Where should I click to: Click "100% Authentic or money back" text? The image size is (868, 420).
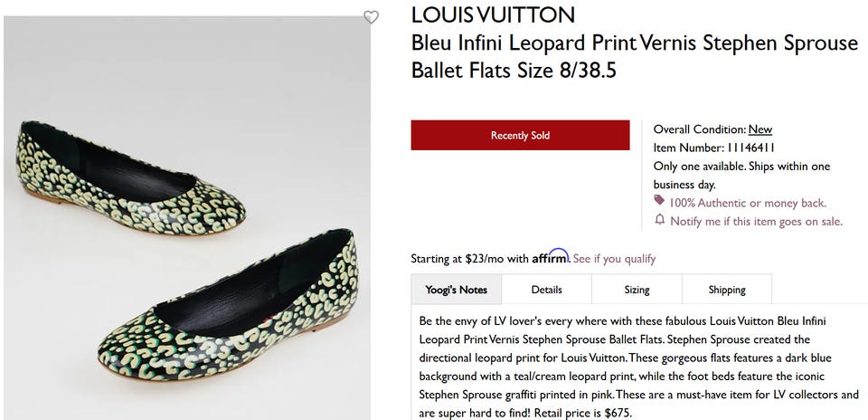[748, 203]
